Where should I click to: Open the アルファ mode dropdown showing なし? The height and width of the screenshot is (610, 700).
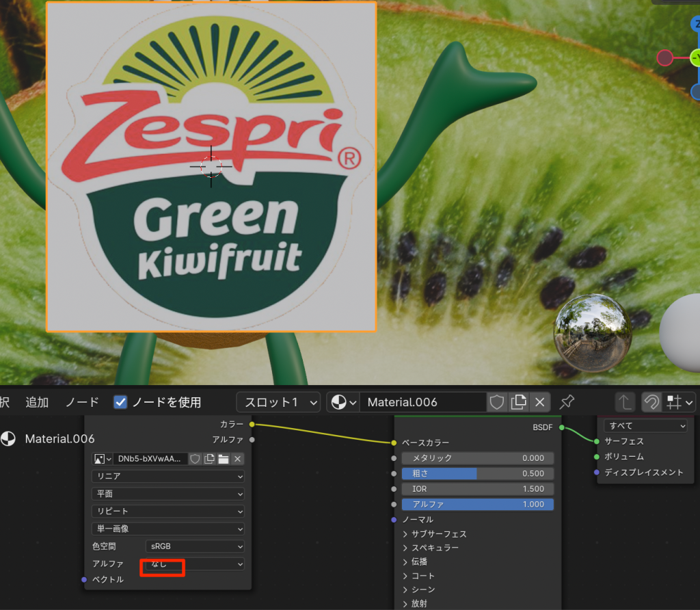point(195,564)
